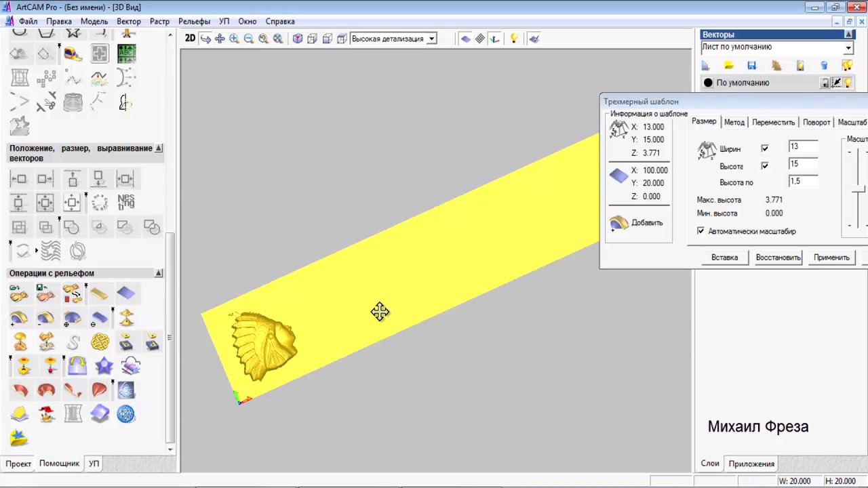Uncheck Автоматически масштабировать checkbox
Screen dimensions: 868x488
click(701, 231)
